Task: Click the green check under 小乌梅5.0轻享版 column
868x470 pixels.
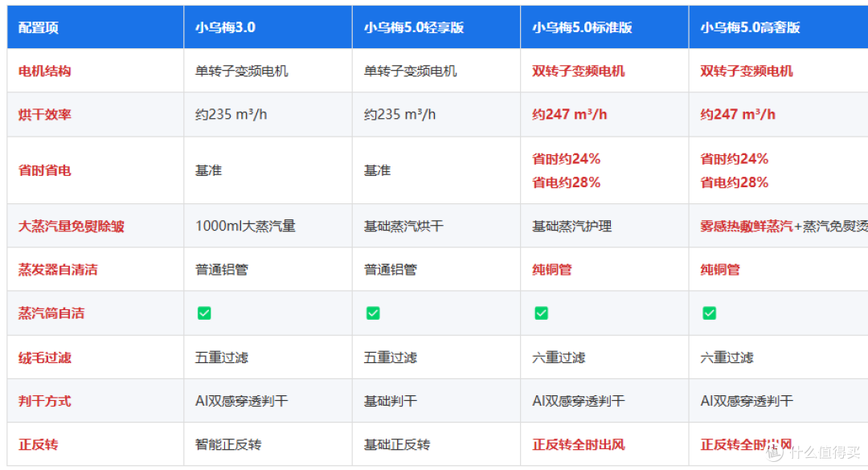Action: coord(373,313)
